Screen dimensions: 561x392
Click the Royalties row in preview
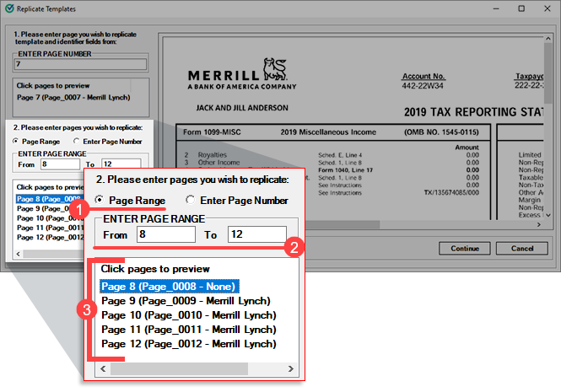pyautogui.click(x=332, y=155)
